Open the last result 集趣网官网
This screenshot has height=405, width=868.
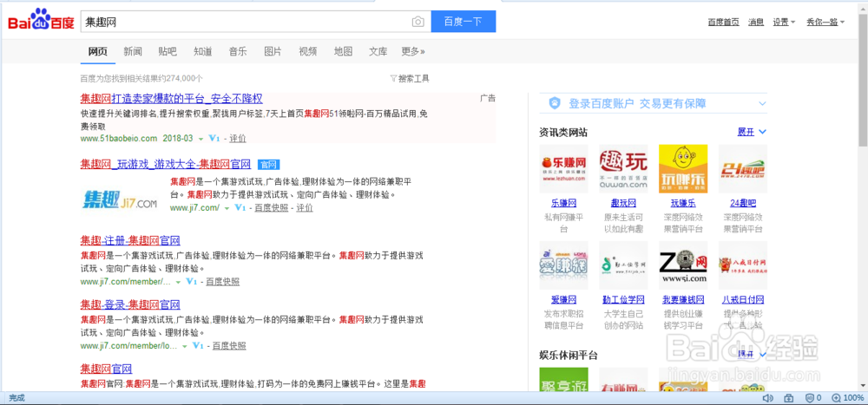(106, 369)
